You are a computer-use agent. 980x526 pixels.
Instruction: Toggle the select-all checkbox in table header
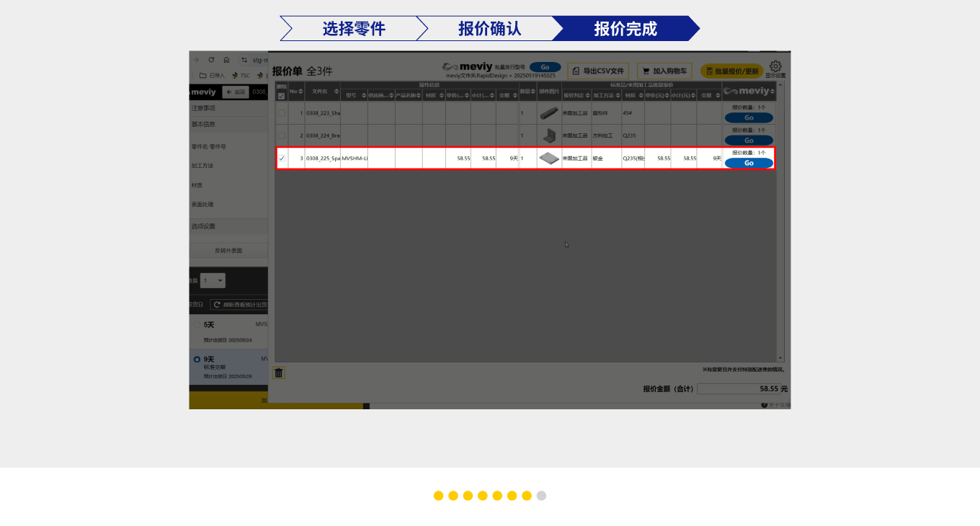tap(281, 96)
